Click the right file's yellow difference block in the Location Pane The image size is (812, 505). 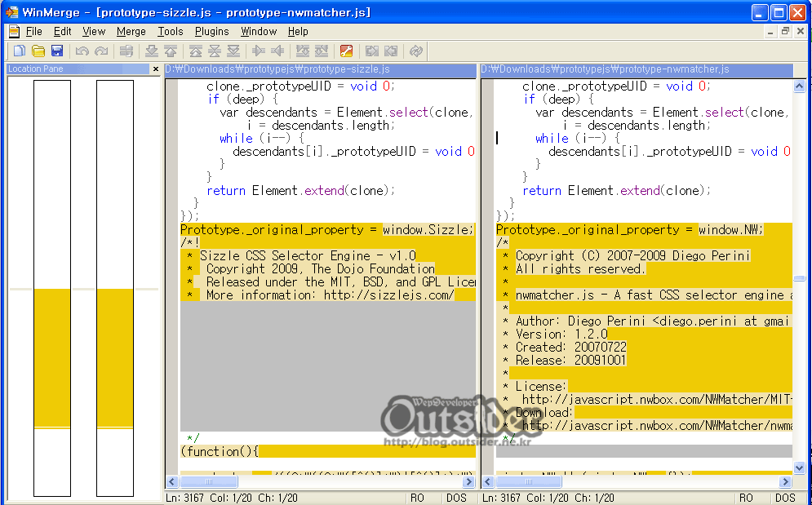(x=115, y=358)
